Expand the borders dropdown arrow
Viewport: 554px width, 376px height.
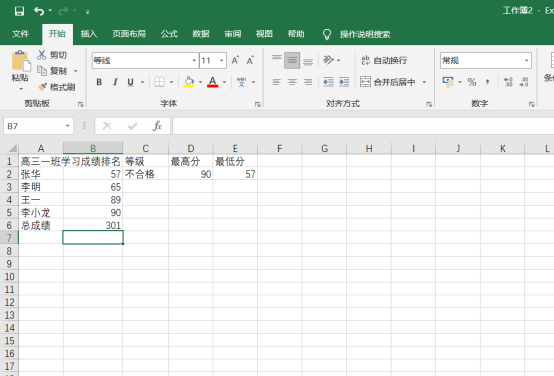(x=171, y=82)
